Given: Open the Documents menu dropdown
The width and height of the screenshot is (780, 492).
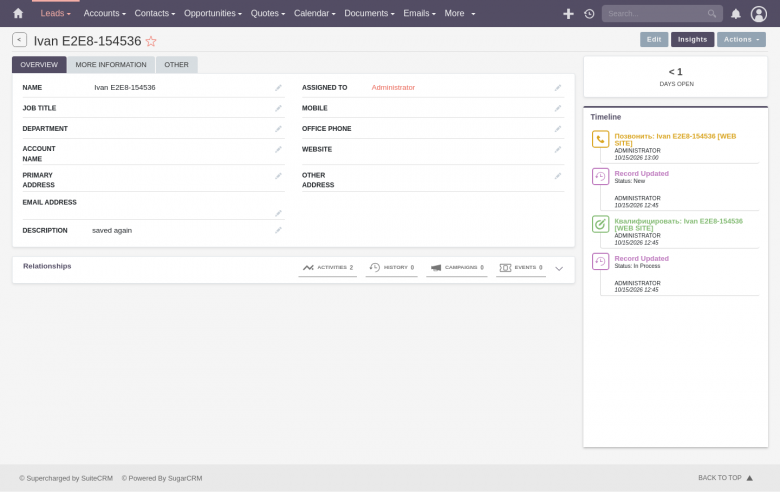Looking at the screenshot, I should pyautogui.click(x=369, y=13).
